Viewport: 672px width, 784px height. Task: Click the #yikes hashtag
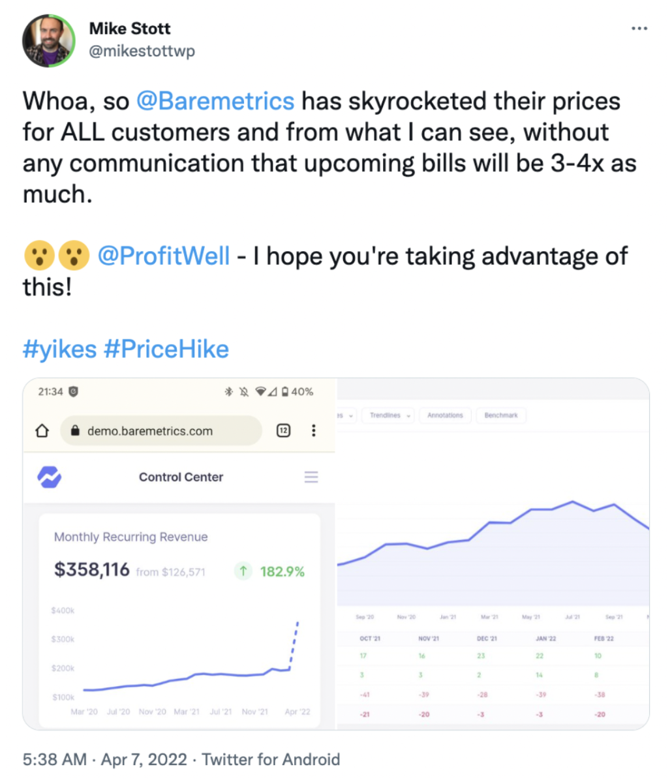click(59, 350)
